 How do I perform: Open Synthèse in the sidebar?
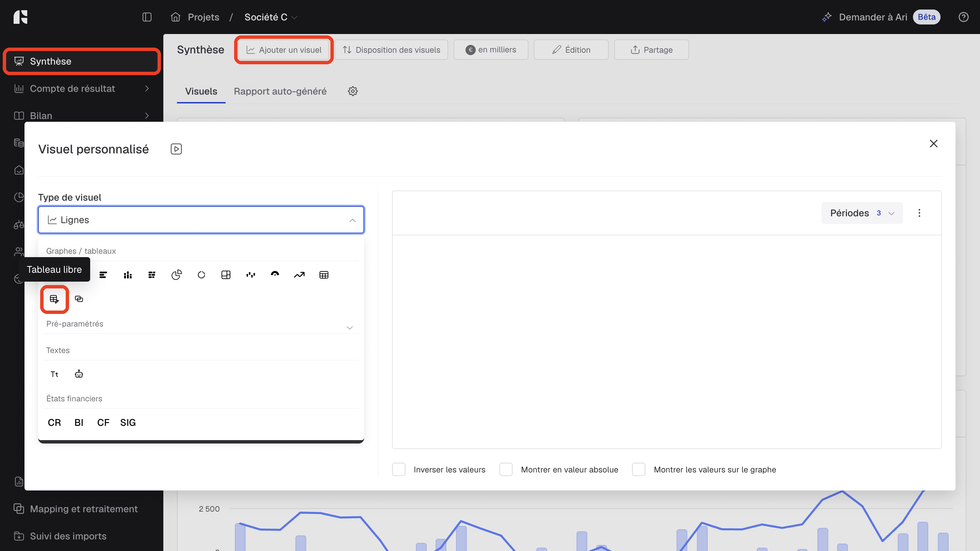(82, 61)
